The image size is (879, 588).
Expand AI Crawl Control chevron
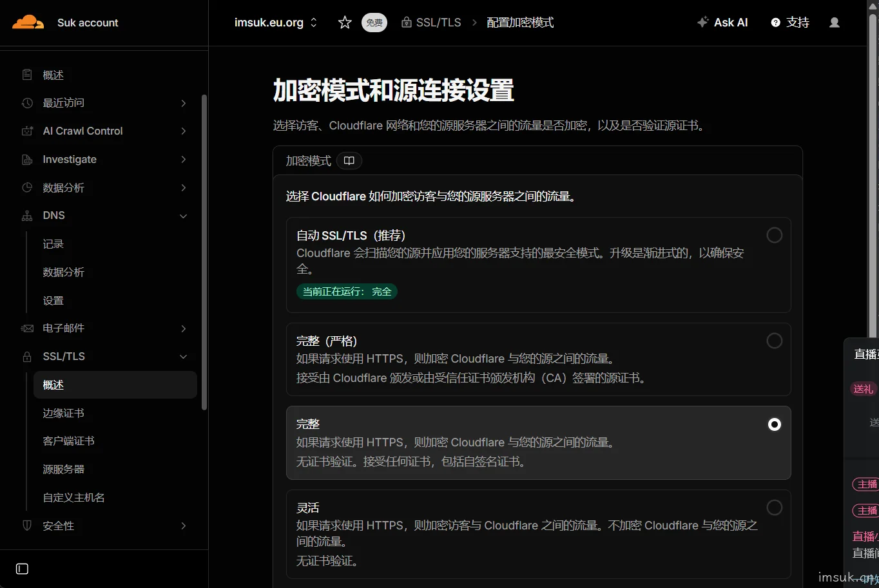click(x=184, y=131)
